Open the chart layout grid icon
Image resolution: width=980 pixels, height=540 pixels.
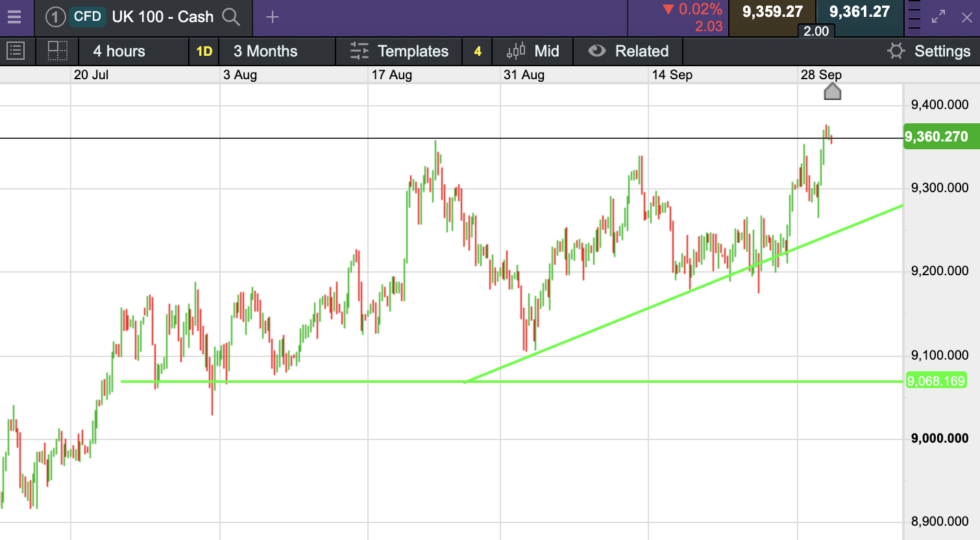[x=58, y=51]
